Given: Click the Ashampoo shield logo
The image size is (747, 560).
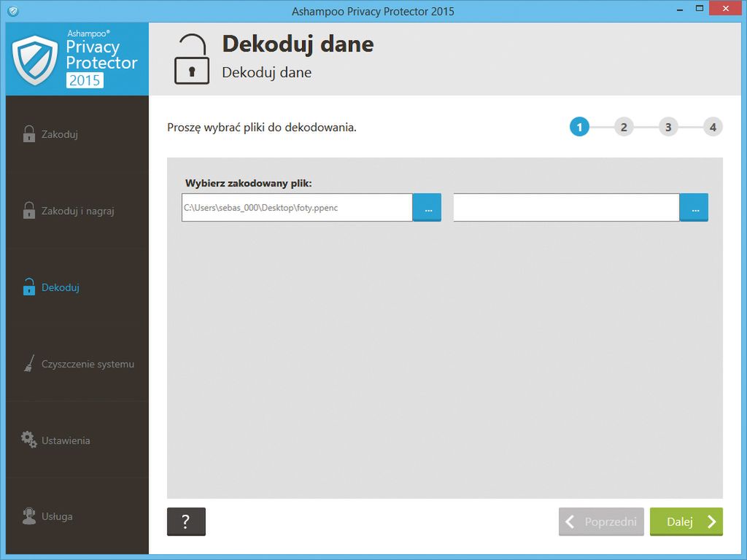Looking at the screenshot, I should pyautogui.click(x=35, y=61).
